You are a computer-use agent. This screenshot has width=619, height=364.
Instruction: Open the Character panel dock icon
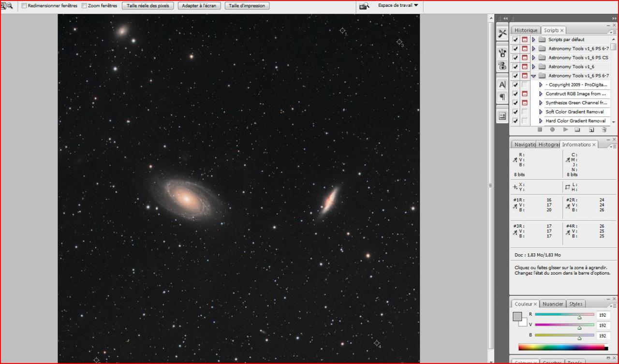502,85
